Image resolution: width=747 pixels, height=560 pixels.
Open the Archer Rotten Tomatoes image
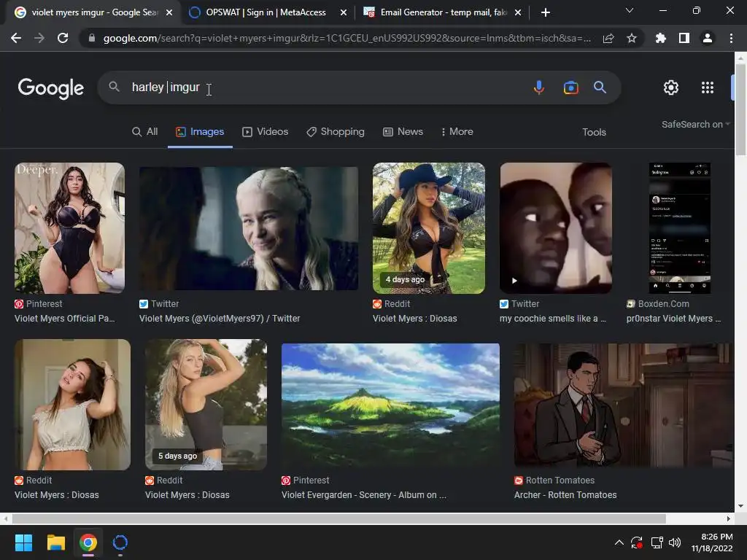click(624, 405)
